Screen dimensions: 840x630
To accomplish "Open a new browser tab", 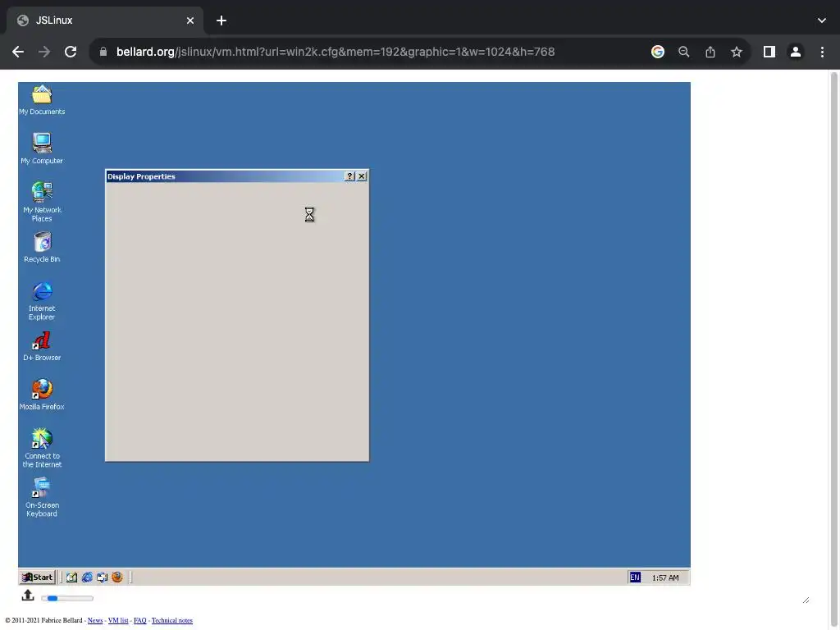I will 221,21.
